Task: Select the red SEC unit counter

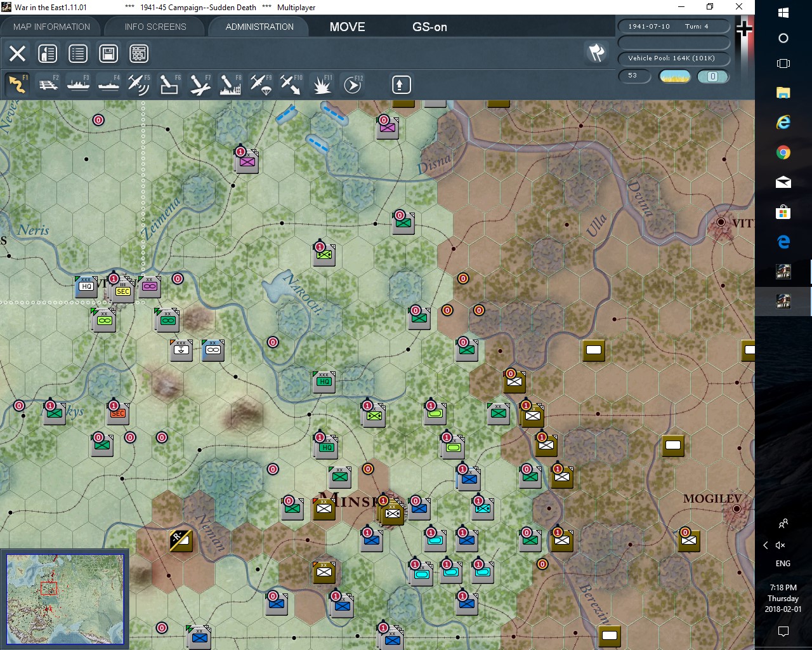Action: pos(118,413)
